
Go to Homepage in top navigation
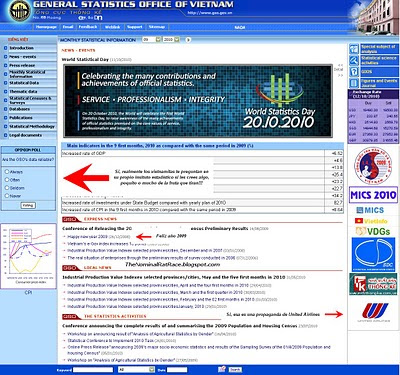46,27
